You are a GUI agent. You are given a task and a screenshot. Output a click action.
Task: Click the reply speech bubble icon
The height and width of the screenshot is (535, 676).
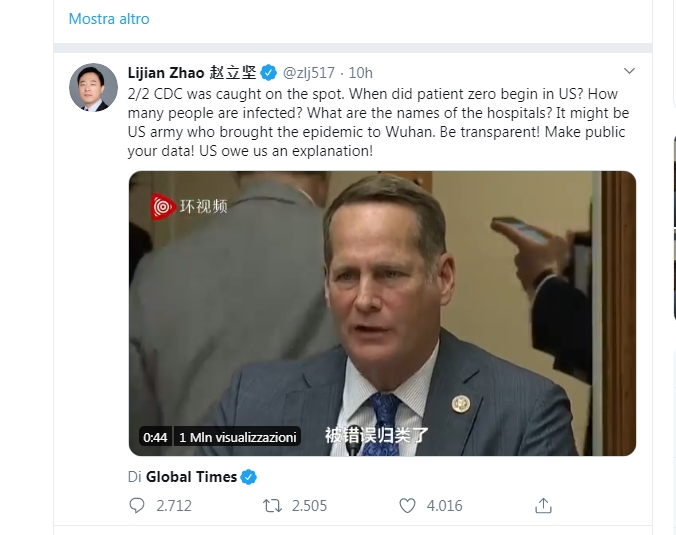[137, 506]
